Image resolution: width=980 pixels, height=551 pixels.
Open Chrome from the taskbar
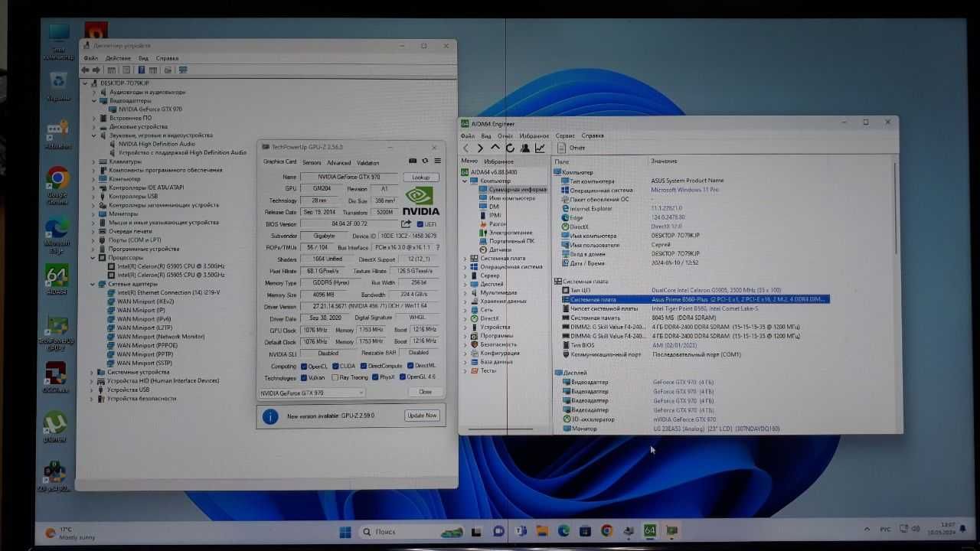[x=606, y=530]
